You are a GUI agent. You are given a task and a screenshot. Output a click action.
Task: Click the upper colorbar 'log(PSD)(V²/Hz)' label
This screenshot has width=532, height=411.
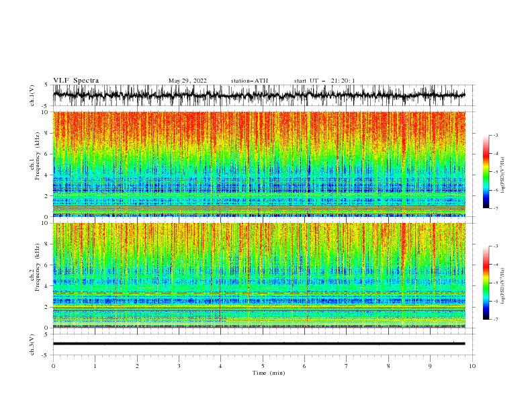click(x=503, y=175)
